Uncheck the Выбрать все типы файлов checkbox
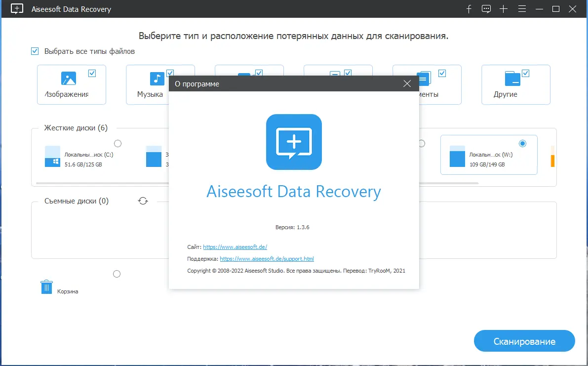Image resolution: width=588 pixels, height=366 pixels. click(x=35, y=51)
